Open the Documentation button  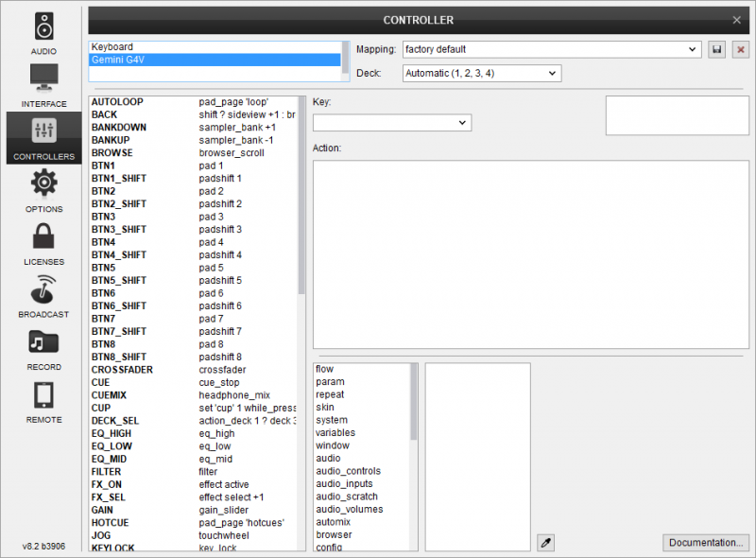tap(706, 542)
